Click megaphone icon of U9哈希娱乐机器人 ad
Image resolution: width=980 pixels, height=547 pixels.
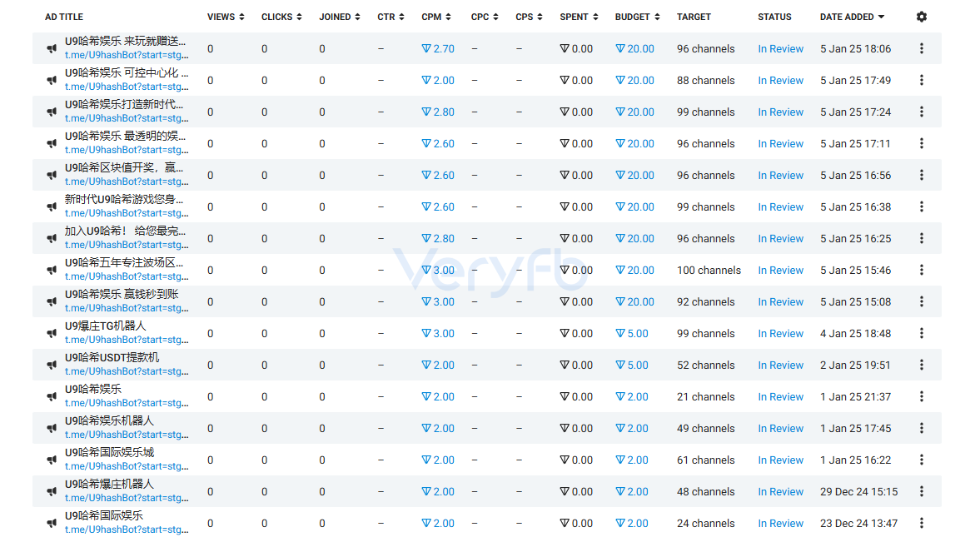(x=52, y=428)
